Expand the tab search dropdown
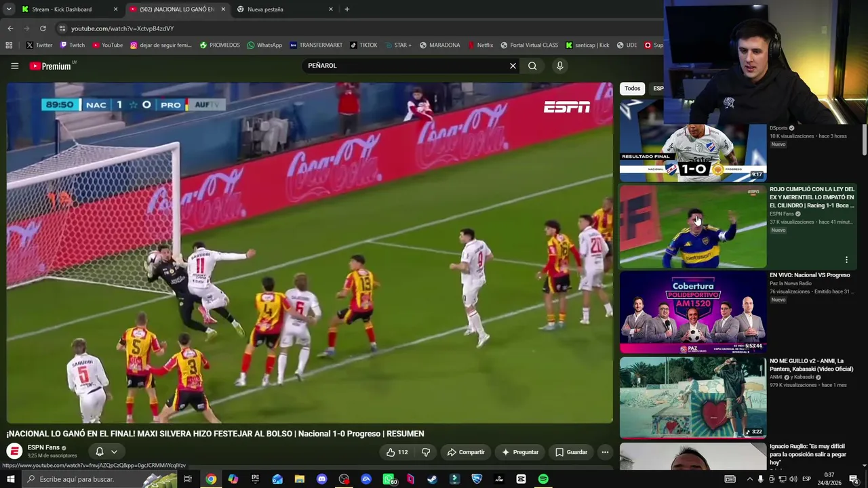 coord(9,9)
